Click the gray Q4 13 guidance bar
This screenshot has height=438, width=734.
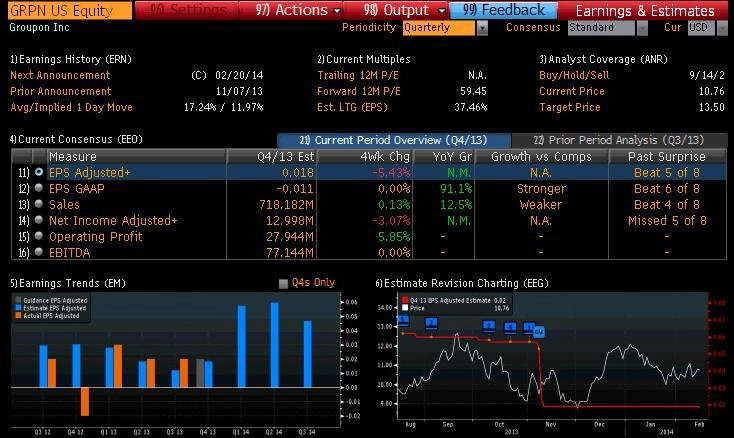(x=200, y=373)
